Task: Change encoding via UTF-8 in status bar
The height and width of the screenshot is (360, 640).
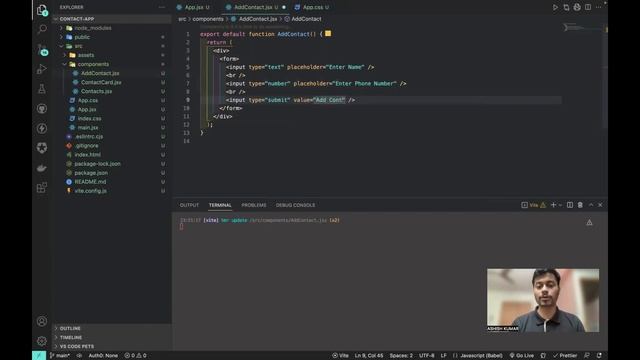Action: pyautogui.click(x=427, y=356)
